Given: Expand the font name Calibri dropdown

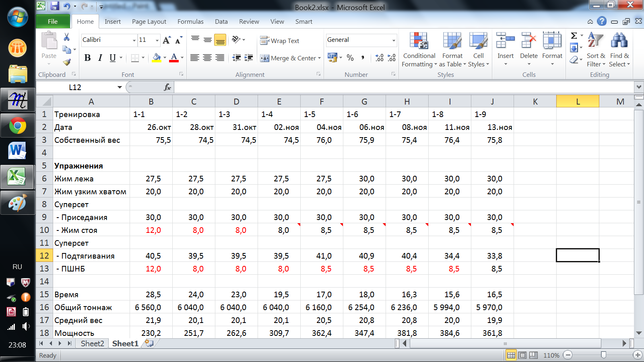Looking at the screenshot, I should click(134, 40).
